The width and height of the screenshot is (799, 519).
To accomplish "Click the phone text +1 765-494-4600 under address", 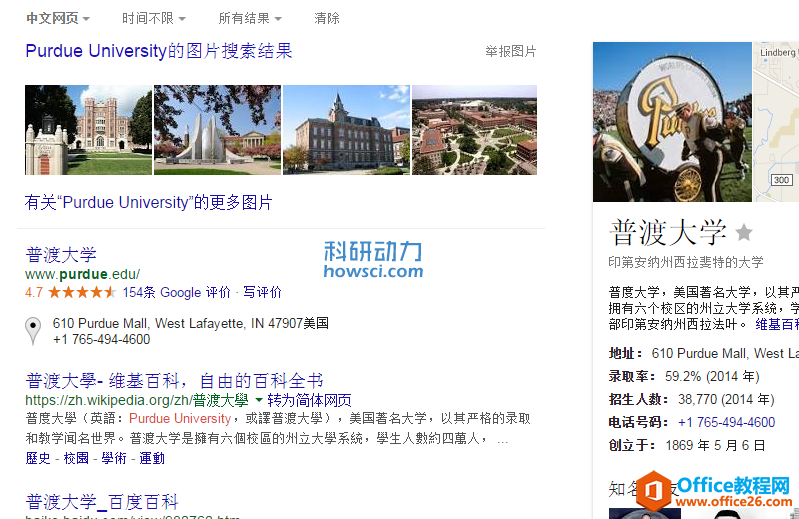I will click(101, 340).
